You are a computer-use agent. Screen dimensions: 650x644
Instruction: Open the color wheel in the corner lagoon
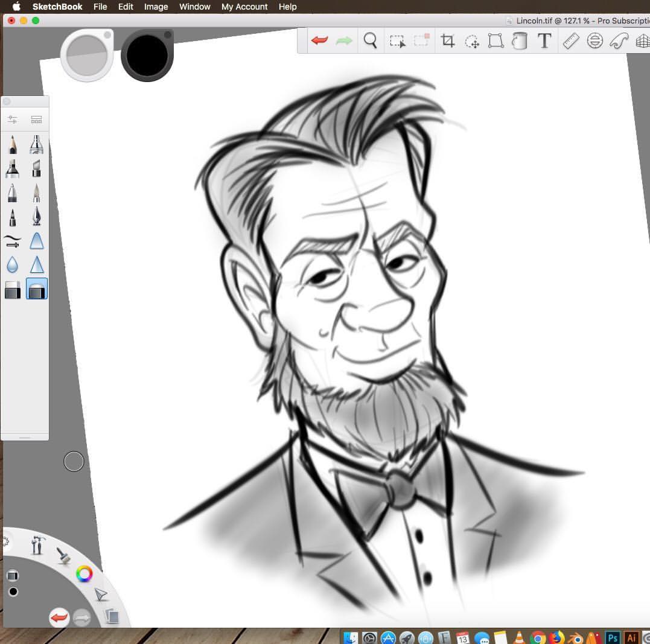[84, 574]
